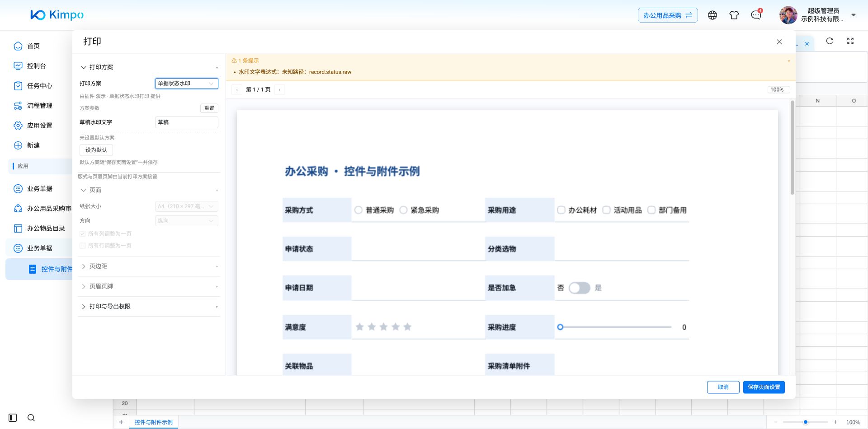
Task: Close the print dialog with the X
Action: tap(779, 42)
